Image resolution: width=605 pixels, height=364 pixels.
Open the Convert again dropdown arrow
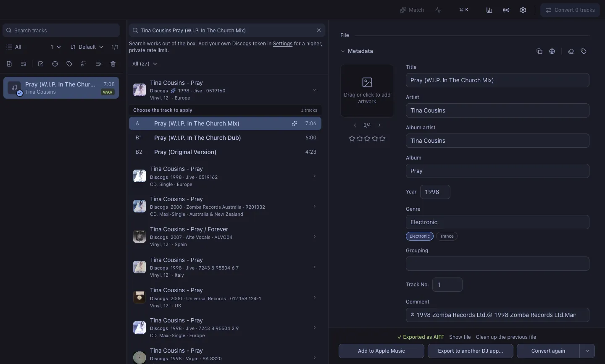click(x=587, y=351)
